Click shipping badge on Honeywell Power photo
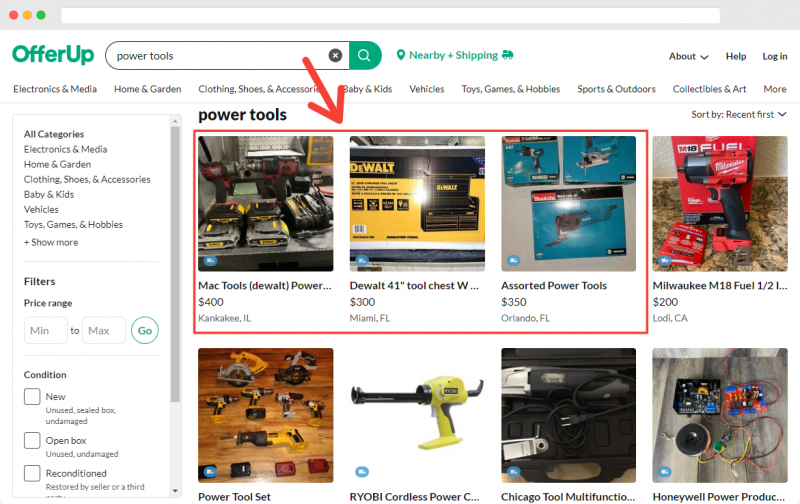Viewport: 800px width, 504px height. click(x=664, y=472)
